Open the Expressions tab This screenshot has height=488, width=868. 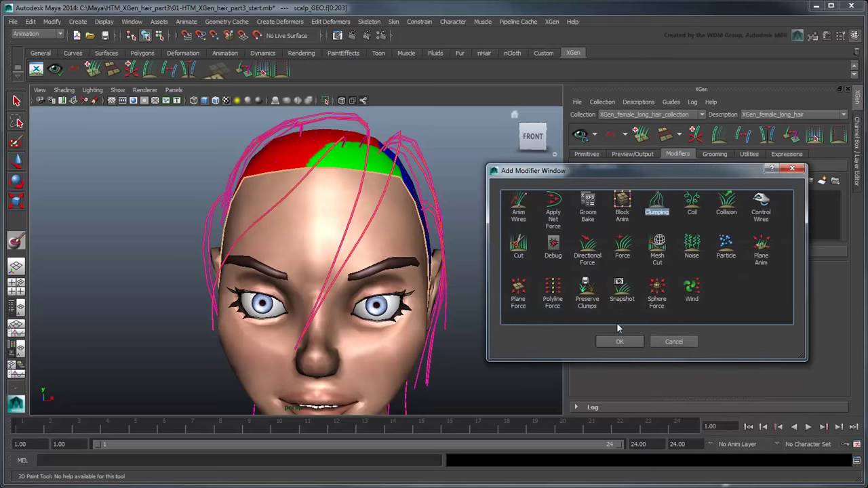click(787, 154)
